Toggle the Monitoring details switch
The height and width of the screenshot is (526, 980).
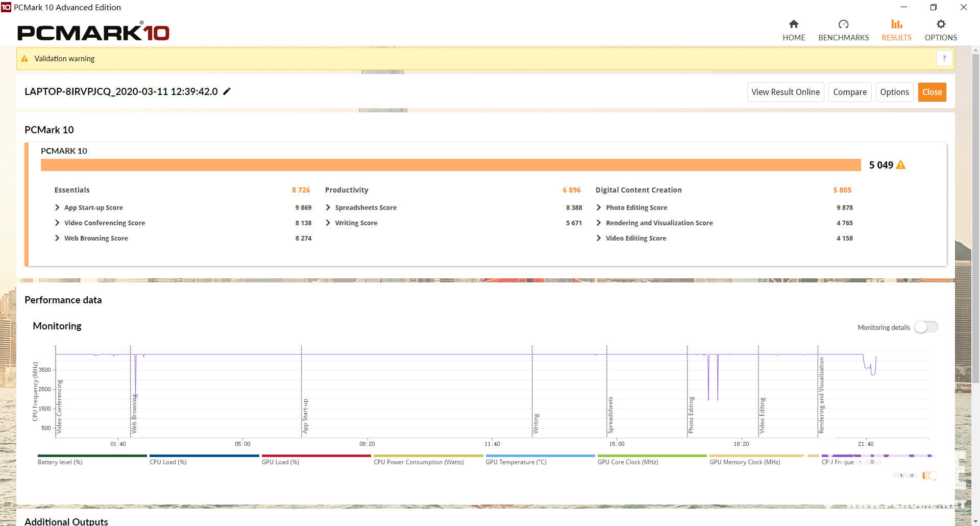click(926, 327)
